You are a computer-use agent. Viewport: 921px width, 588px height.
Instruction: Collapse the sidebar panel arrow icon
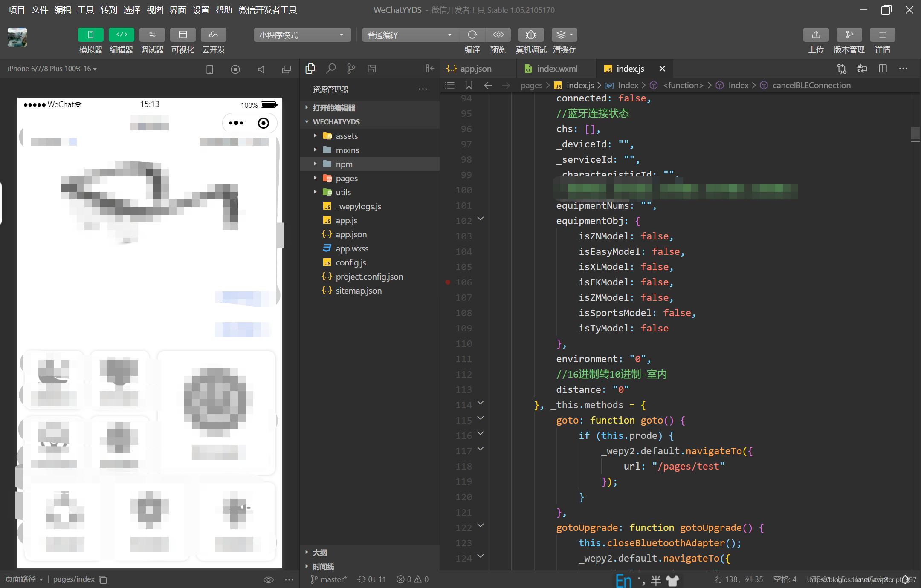click(x=430, y=69)
